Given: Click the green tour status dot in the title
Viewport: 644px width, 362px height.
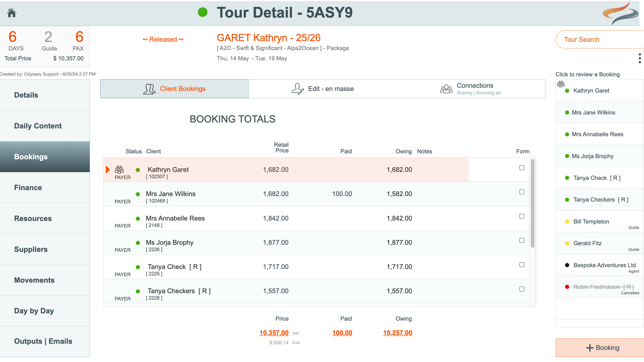Looking at the screenshot, I should point(202,12).
